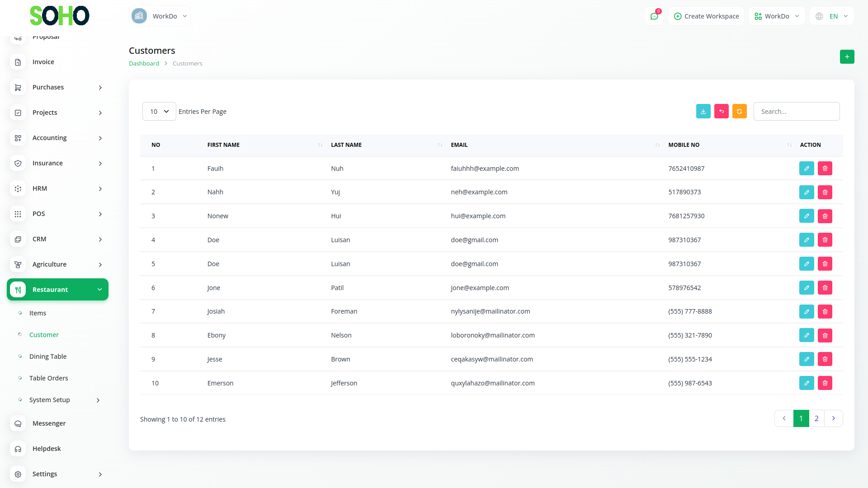868x488 pixels.
Task: Click the pink import arrow icon
Action: pos(721,111)
